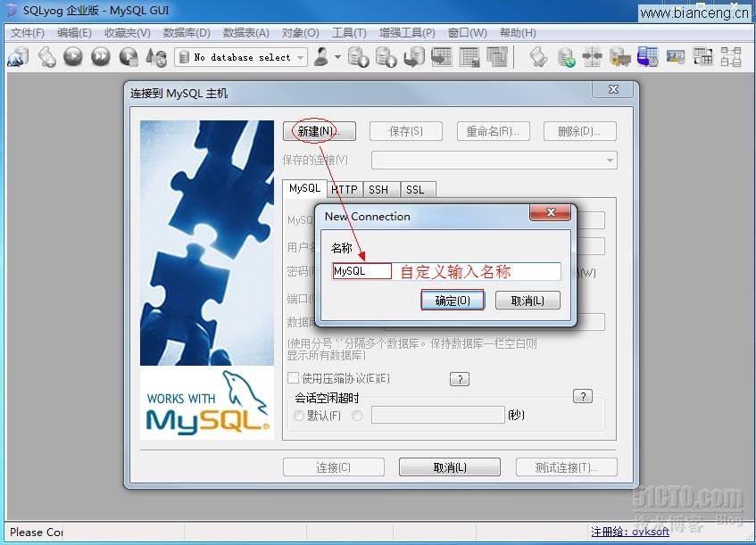Click the 删除(D) button
Image resolution: width=756 pixels, height=545 pixels.
(580, 131)
